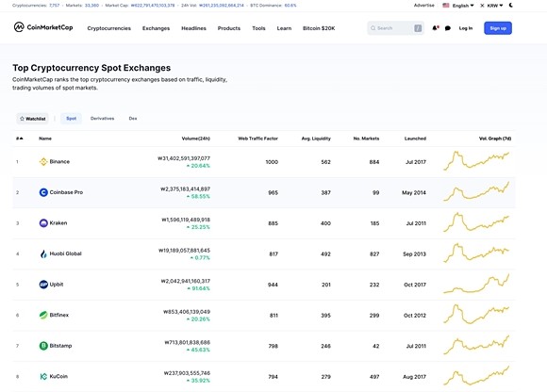
Task: Open Binance 7d volume graph
Action: pyautogui.click(x=476, y=160)
